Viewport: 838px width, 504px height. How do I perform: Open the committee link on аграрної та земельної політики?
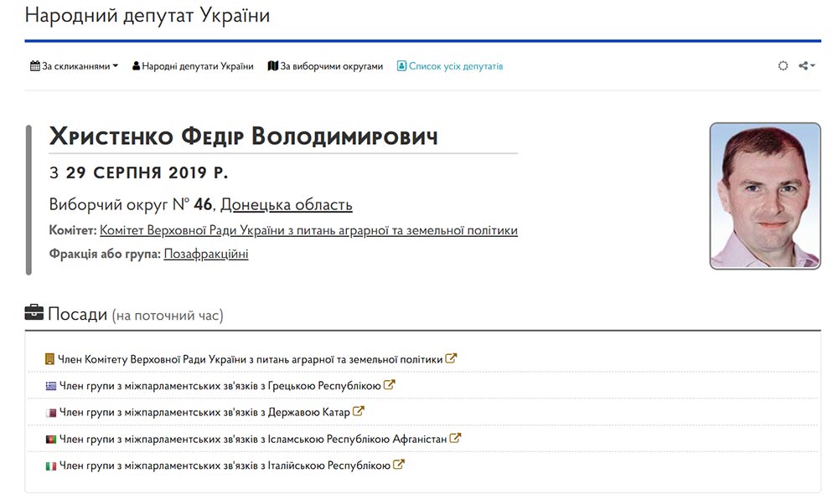(308, 230)
